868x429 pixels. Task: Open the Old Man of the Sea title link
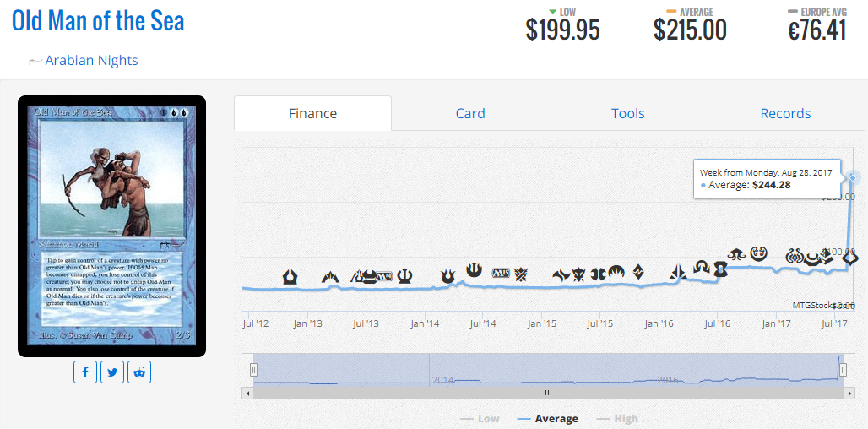(x=98, y=21)
